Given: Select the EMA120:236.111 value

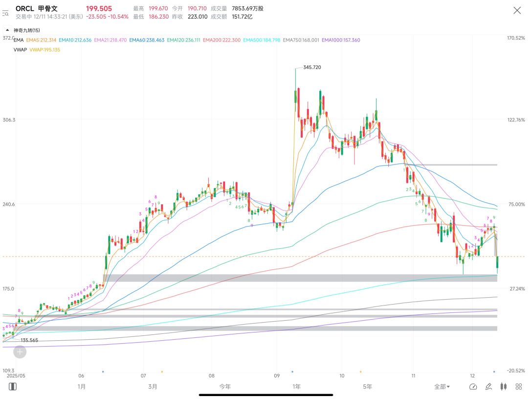Looking at the screenshot, I should (183, 40).
